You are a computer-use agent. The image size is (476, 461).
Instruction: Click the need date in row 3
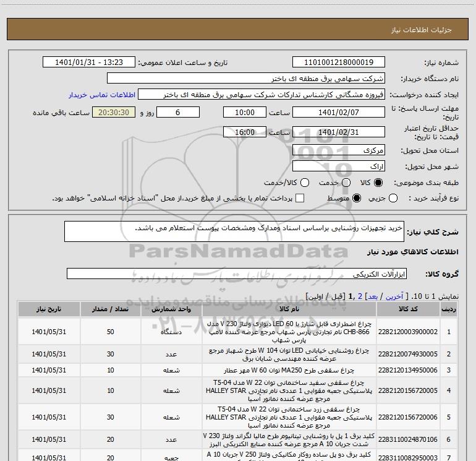49,370
